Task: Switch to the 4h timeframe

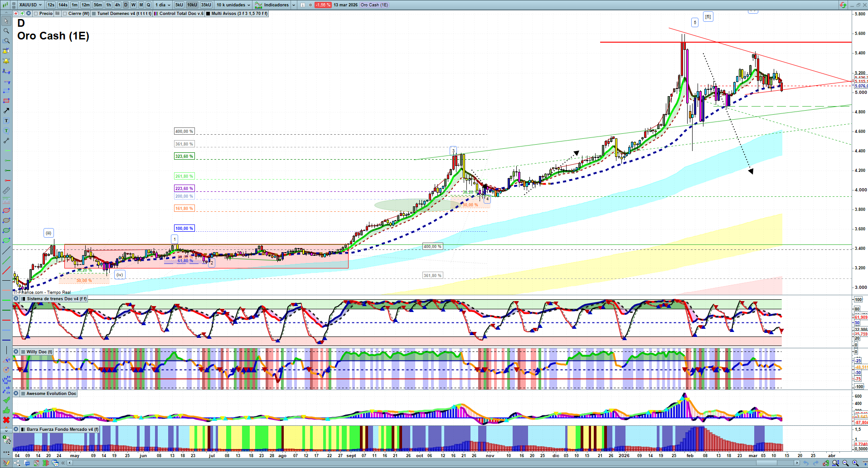Action: pos(118,5)
